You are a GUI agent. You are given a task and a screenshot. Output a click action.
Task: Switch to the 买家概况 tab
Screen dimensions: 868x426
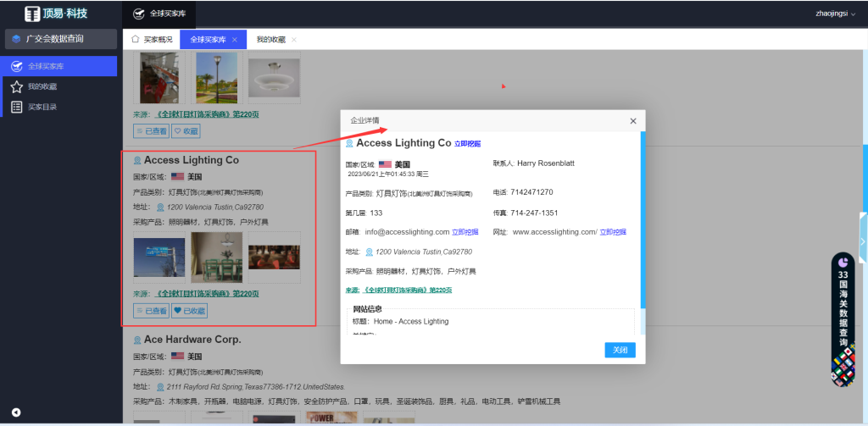[157, 40]
